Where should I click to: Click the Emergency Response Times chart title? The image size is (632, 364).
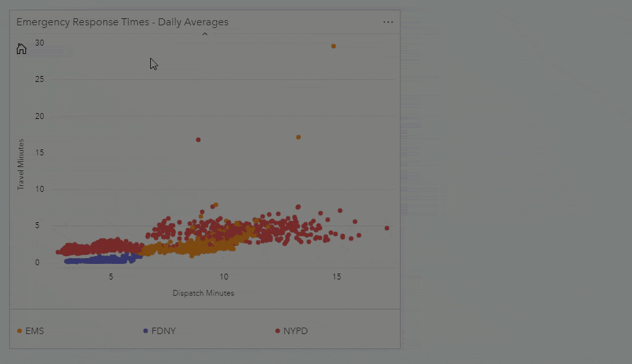[x=122, y=22]
